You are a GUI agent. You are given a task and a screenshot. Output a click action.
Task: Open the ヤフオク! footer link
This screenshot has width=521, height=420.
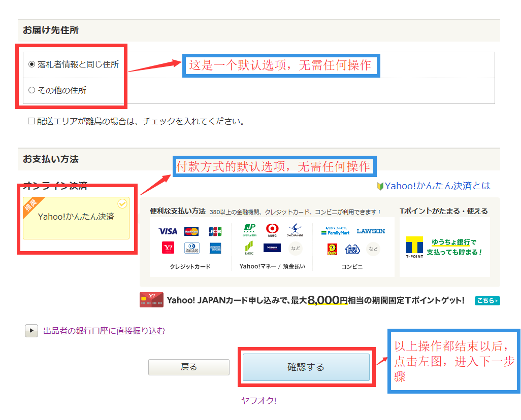click(x=259, y=401)
